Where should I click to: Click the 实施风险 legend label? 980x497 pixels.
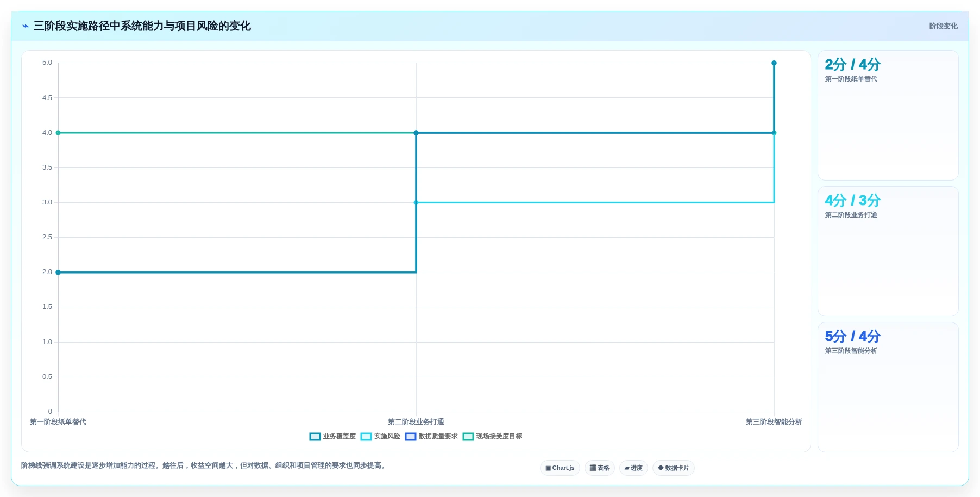click(x=387, y=437)
